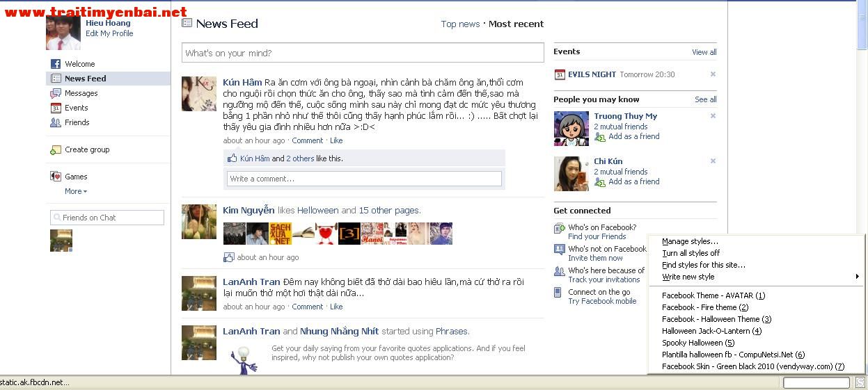Click the Who's here because of you icon

point(559,271)
